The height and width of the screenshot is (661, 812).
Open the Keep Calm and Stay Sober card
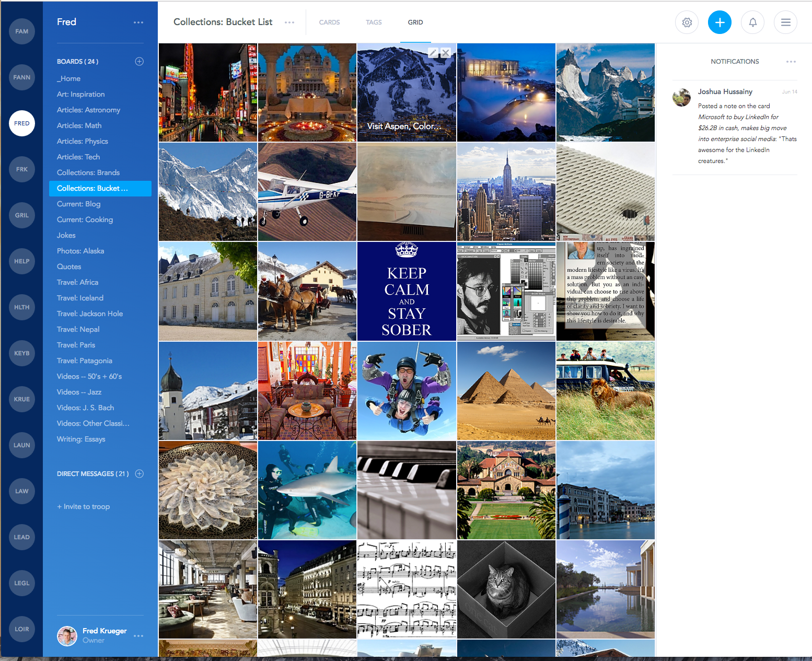pos(407,291)
